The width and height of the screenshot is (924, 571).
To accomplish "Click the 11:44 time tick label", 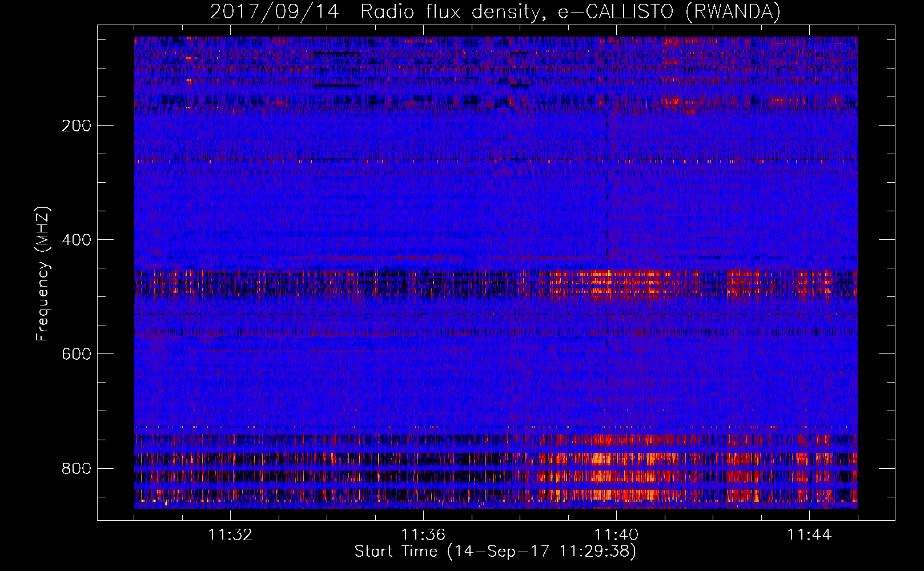I will [809, 535].
